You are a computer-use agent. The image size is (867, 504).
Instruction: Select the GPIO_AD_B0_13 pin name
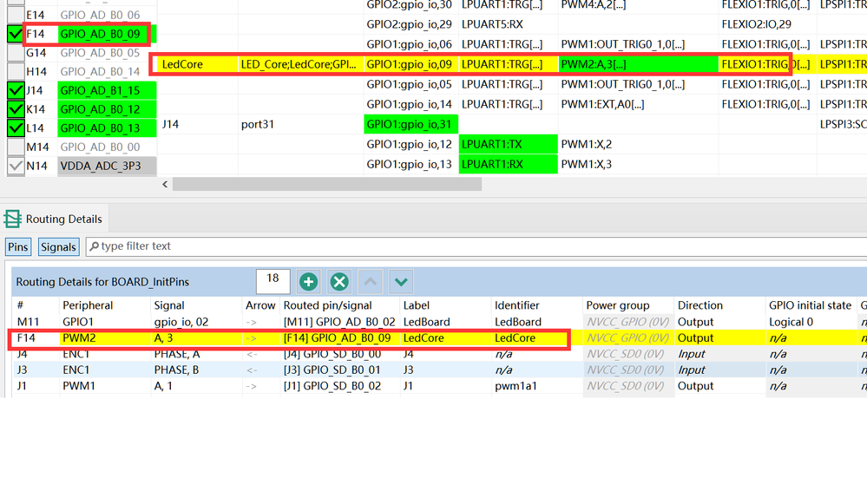100,128
